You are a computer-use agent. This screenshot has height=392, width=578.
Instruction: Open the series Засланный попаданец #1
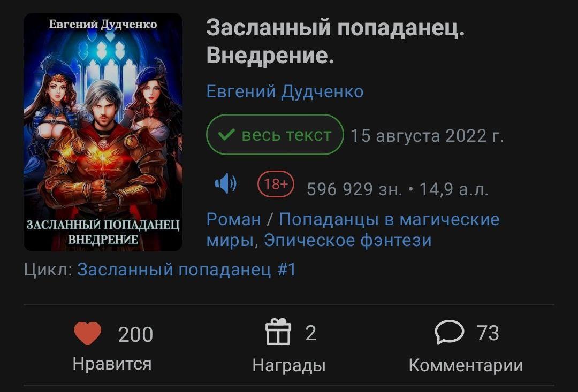pos(186,270)
